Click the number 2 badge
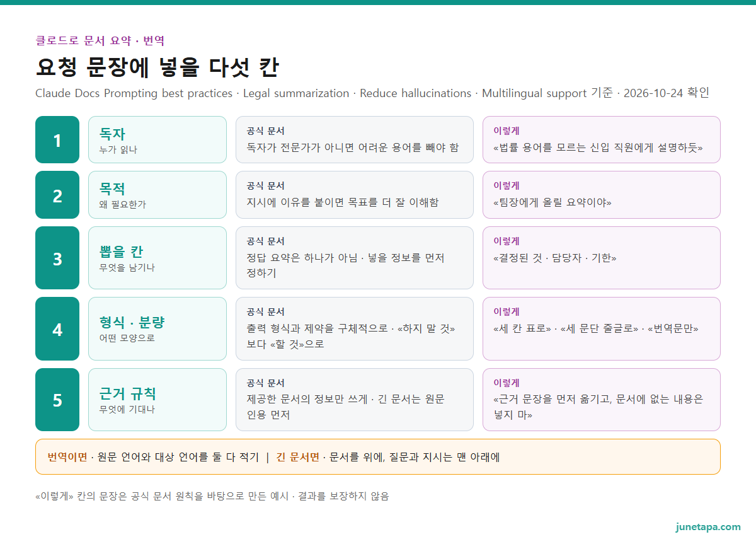The width and height of the screenshot is (756, 544). (x=57, y=195)
